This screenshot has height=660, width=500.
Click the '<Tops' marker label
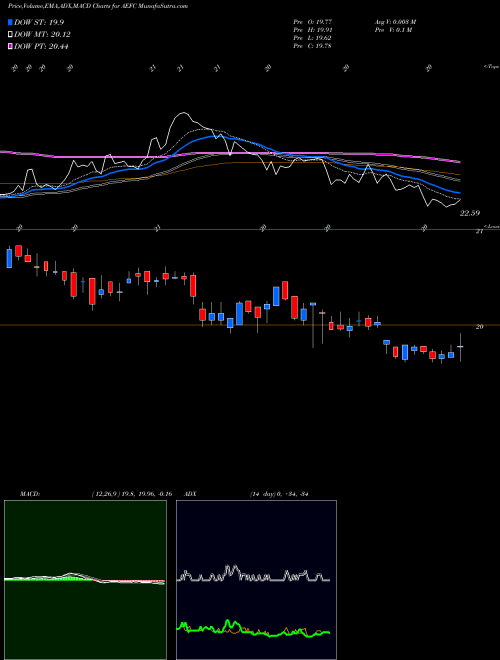491,67
